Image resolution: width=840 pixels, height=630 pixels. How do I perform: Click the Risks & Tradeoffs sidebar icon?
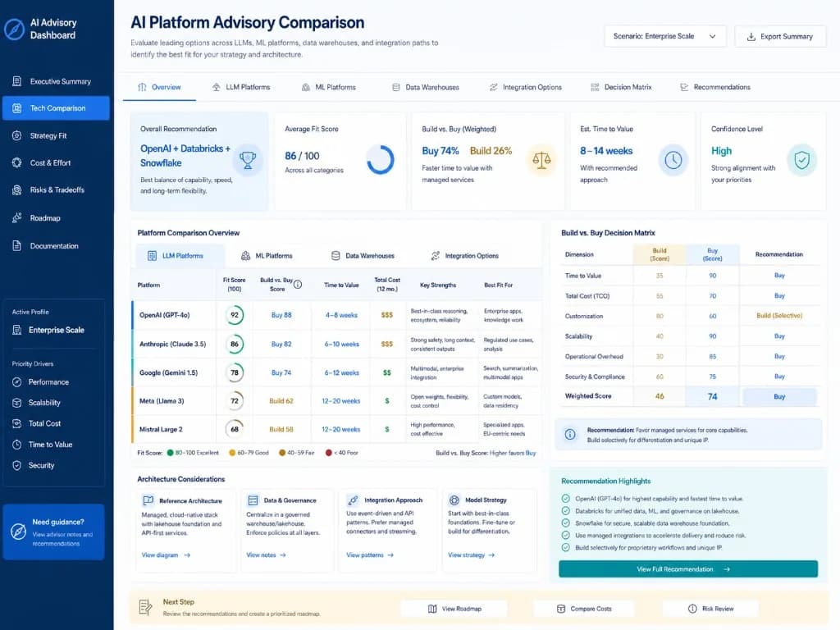click(x=17, y=189)
